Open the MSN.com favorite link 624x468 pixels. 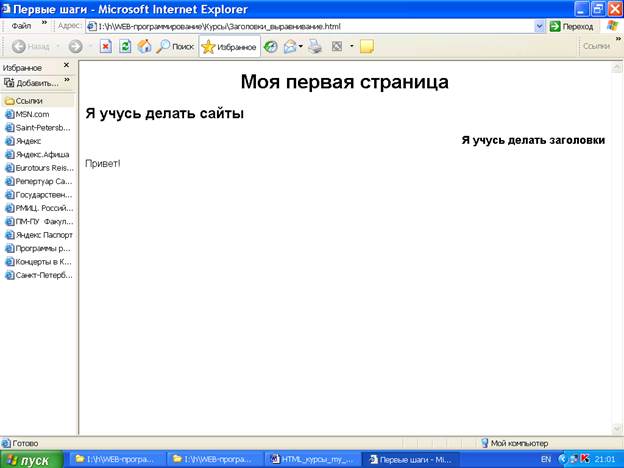(x=32, y=114)
